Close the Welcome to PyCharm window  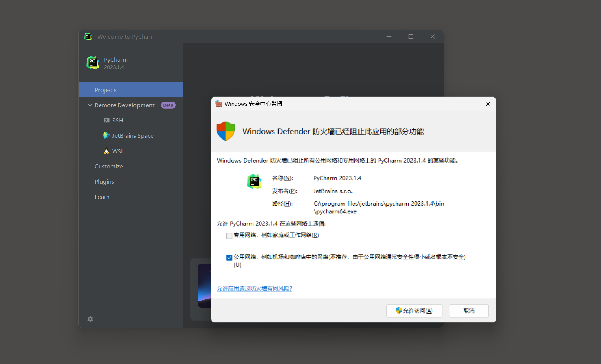pos(433,36)
